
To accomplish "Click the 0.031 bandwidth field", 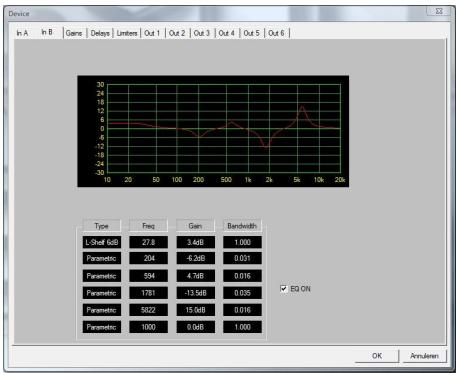I will [242, 258].
